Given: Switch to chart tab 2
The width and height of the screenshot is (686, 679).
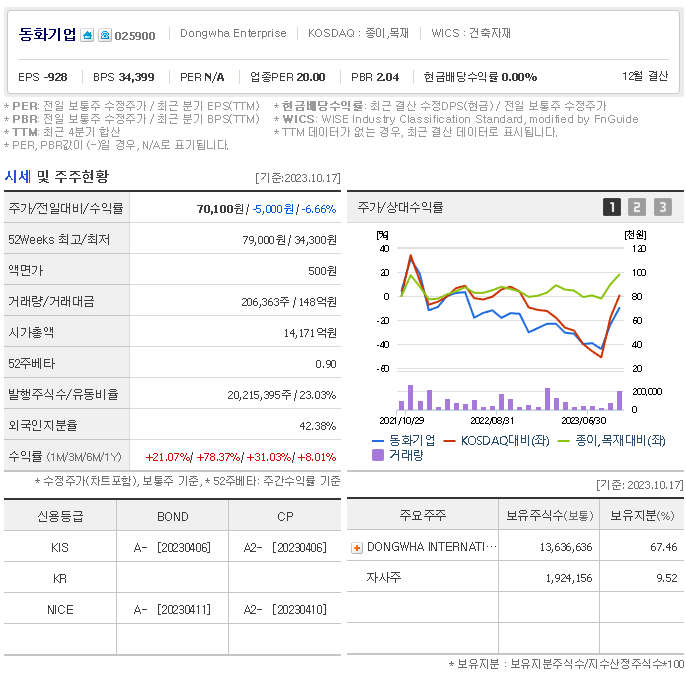Looking at the screenshot, I should tap(637, 207).
